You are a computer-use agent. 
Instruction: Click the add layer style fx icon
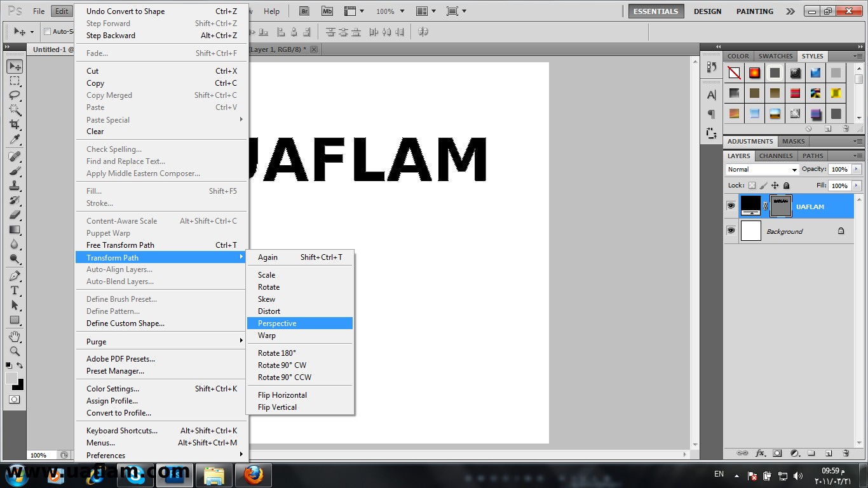(x=760, y=453)
